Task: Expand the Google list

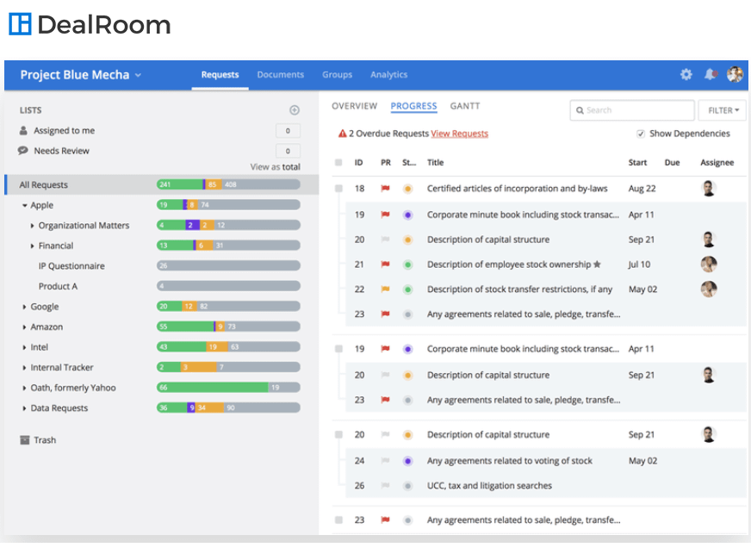Action: pos(24,307)
